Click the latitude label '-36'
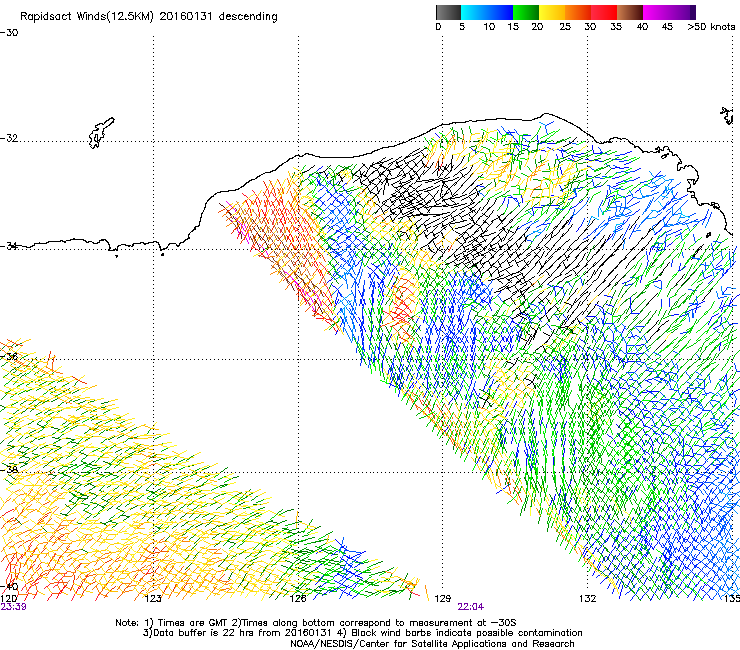740x650 pixels. click(9, 356)
